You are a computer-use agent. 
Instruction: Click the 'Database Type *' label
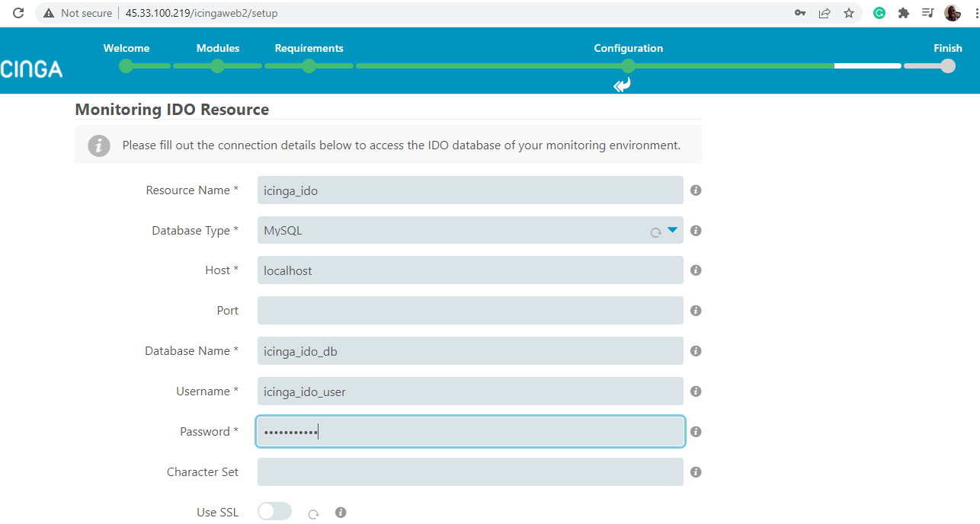[195, 231]
